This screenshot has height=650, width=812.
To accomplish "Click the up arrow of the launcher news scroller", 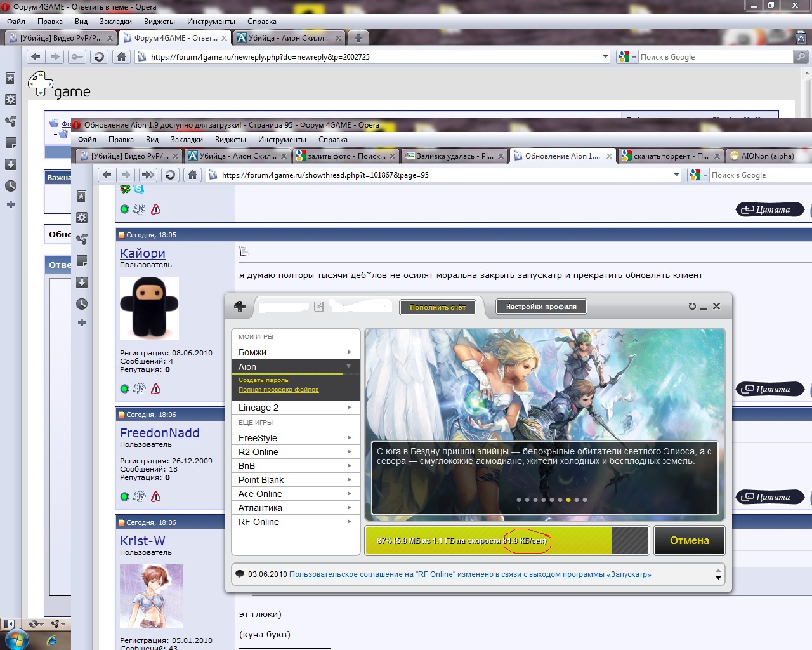I will [718, 570].
